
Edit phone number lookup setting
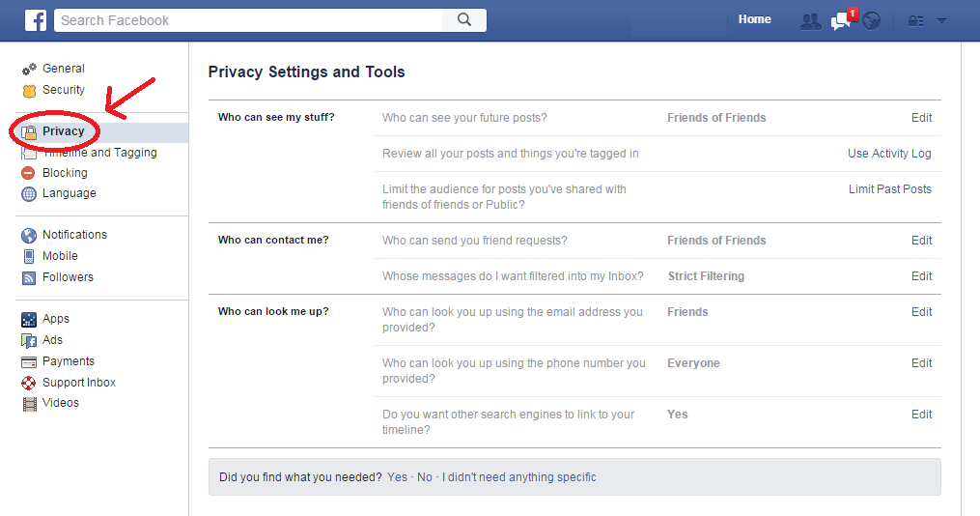[921, 362]
